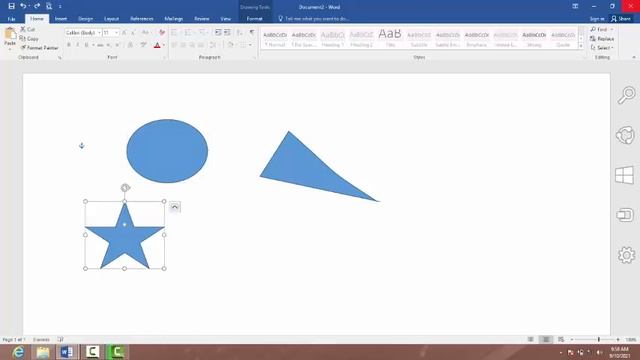The image size is (640, 360).
Task: Switch to the Insert tab
Action: (x=61, y=19)
